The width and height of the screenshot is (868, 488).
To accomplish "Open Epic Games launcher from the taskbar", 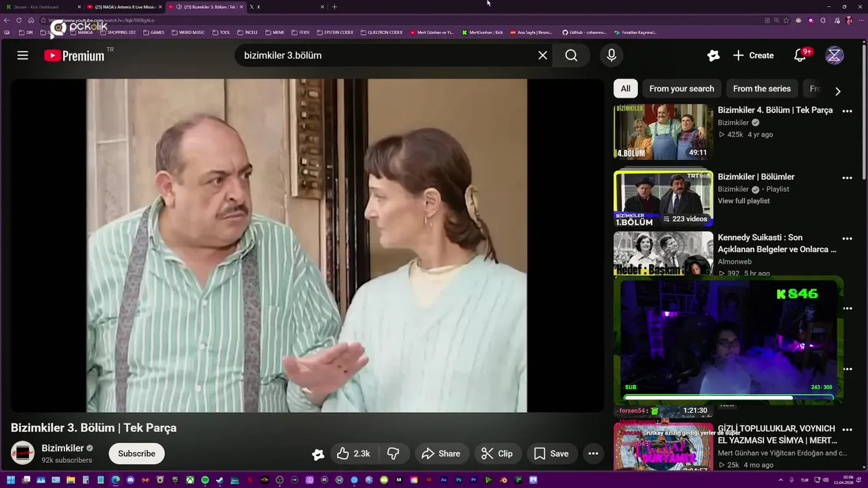I will (175, 480).
